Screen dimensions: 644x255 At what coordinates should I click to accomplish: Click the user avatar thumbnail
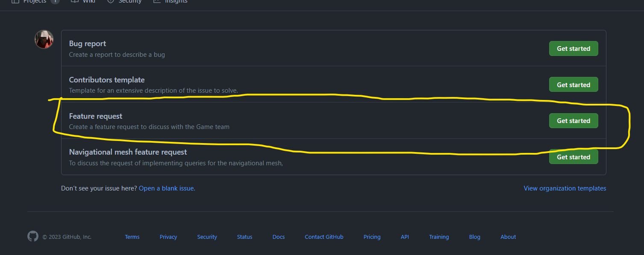point(44,39)
